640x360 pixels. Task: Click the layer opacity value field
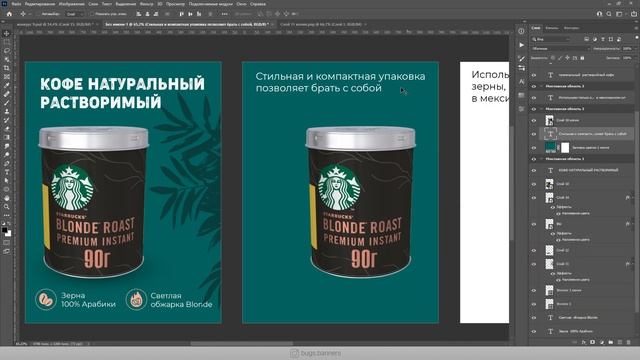pyautogui.click(x=627, y=49)
